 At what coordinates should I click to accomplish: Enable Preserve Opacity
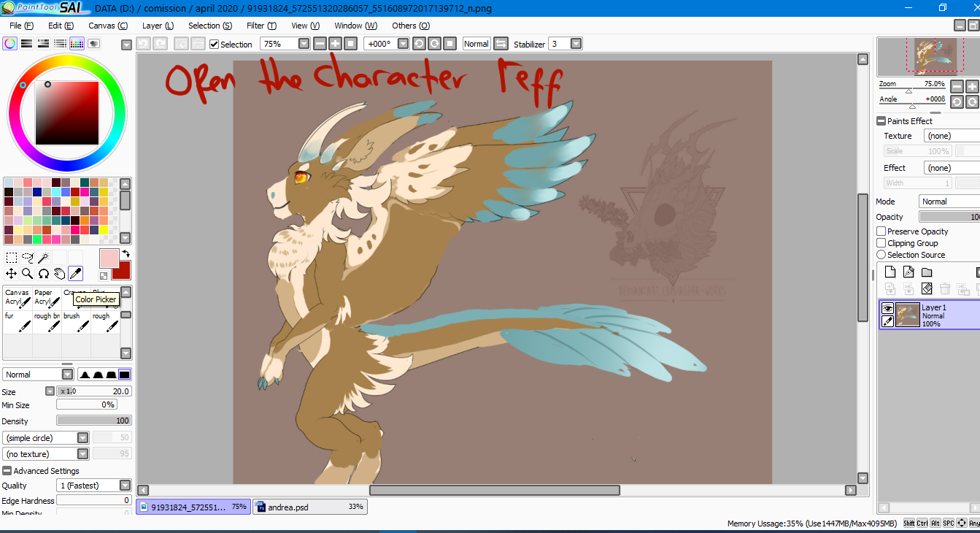click(881, 231)
